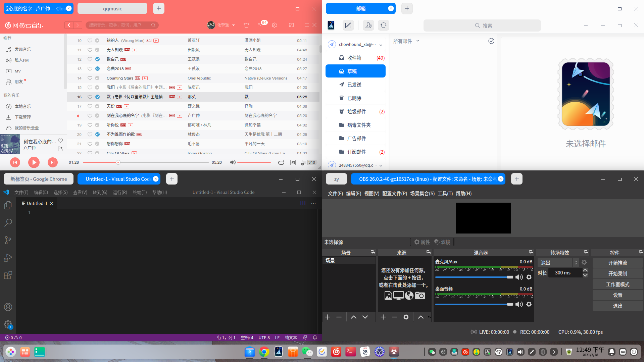
Task: Open transition properties gear next to 淡出
Action: tap(584, 262)
